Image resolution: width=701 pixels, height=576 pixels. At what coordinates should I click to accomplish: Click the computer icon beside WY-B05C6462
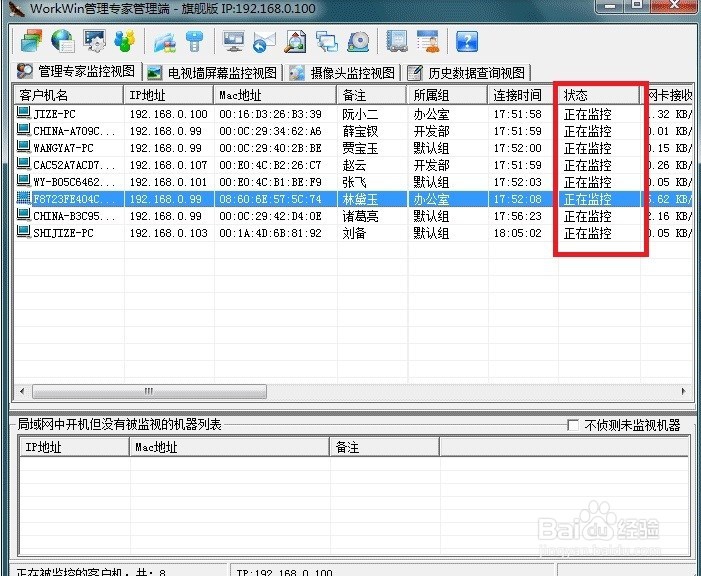coord(24,181)
